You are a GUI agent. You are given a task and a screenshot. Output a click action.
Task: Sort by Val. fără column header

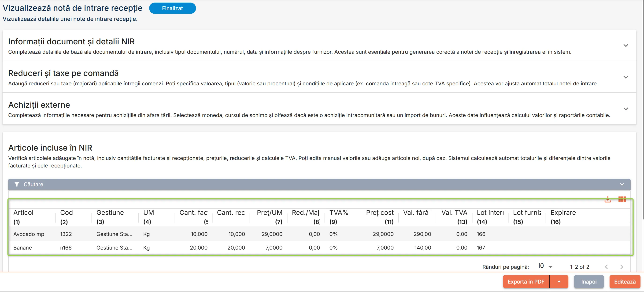417,213
